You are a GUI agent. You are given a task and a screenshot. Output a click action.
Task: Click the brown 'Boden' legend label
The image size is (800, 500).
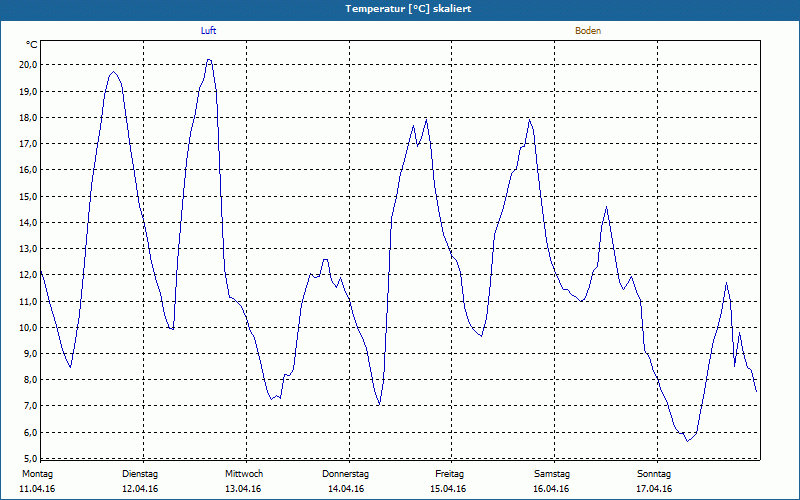click(588, 31)
